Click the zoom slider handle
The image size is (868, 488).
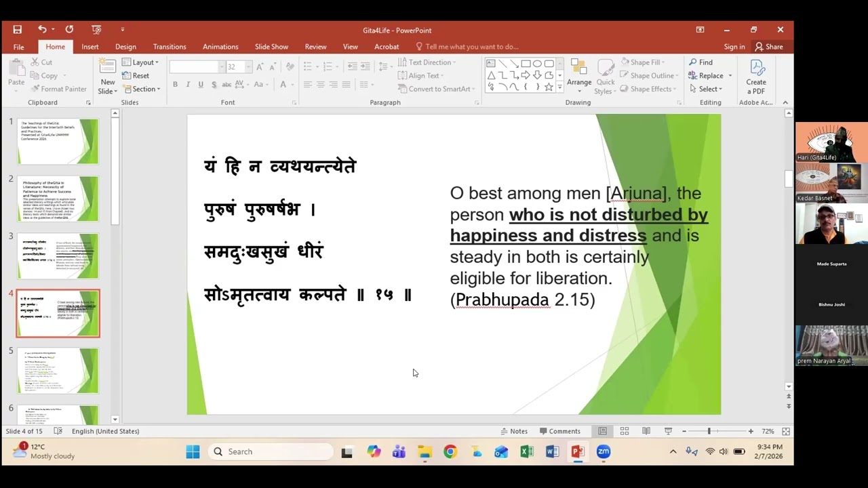(709, 431)
